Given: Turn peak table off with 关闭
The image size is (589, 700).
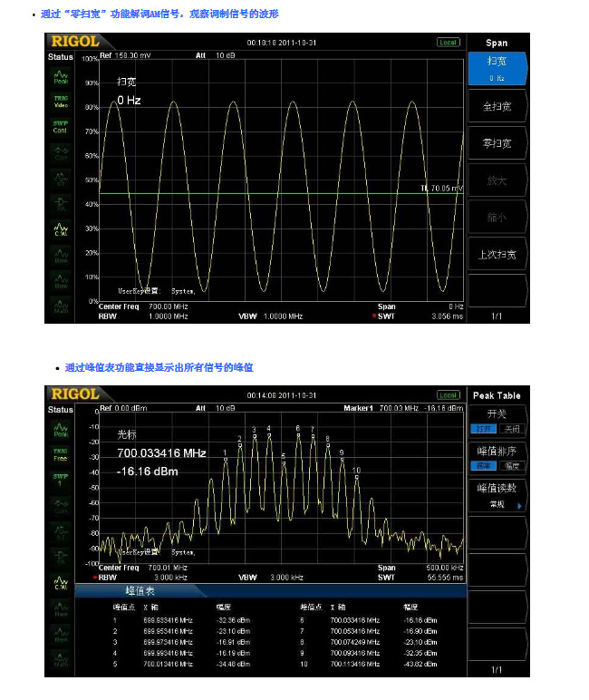Looking at the screenshot, I should pos(512,429).
